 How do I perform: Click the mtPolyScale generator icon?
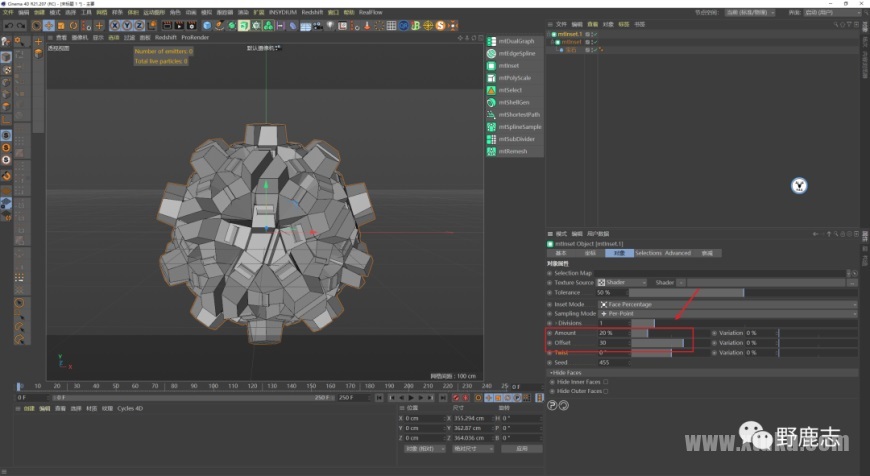[491, 78]
